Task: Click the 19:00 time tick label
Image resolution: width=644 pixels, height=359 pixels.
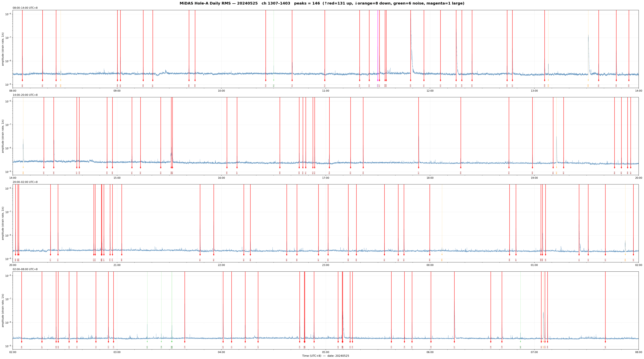Action: (x=534, y=178)
